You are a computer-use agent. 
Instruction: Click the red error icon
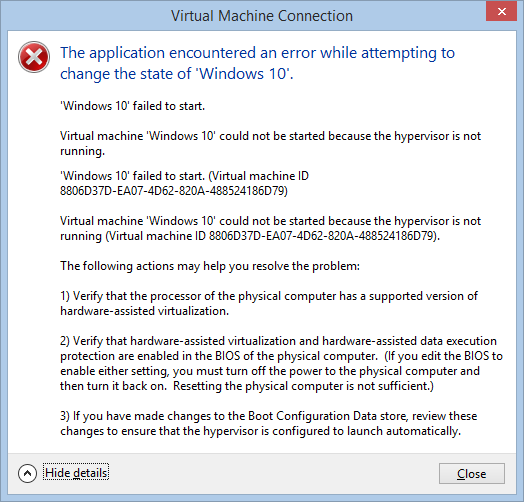[34, 57]
